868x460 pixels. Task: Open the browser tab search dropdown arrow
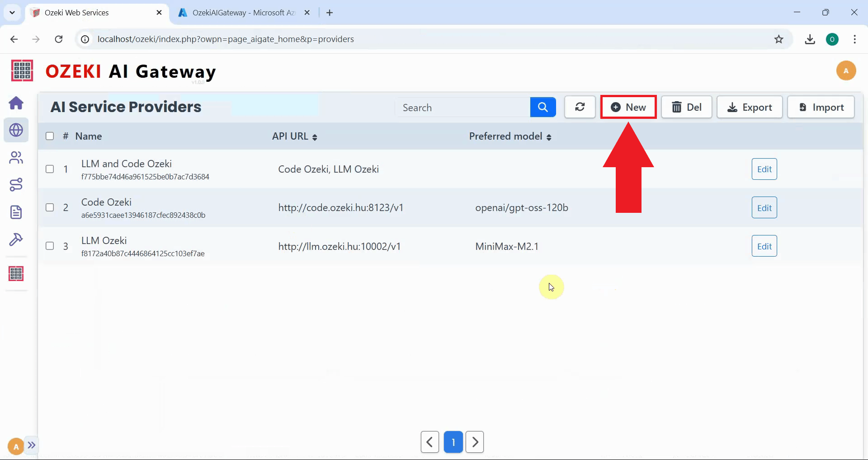pos(12,12)
